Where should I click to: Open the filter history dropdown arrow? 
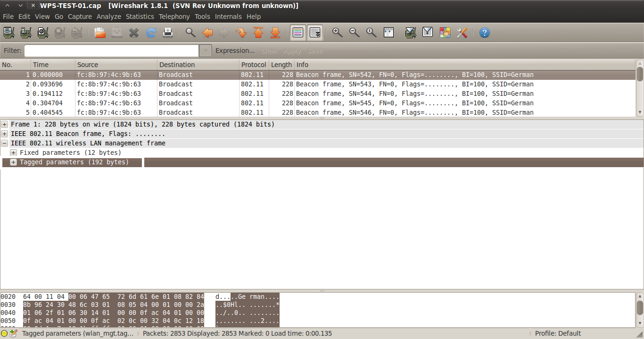point(206,51)
